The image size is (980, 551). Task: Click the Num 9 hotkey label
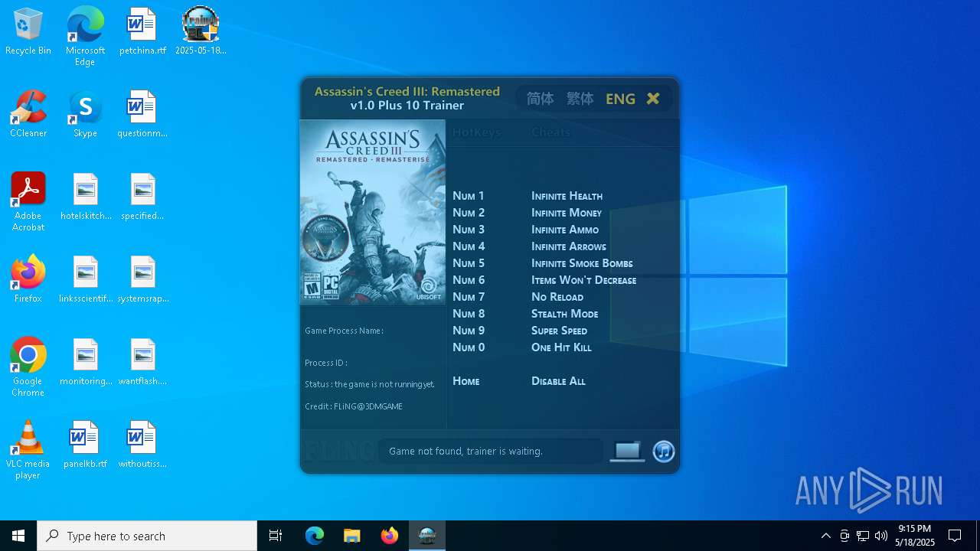(x=469, y=331)
